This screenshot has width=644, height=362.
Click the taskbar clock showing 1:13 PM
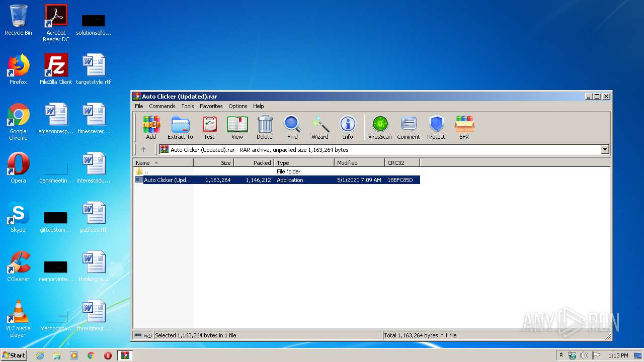coord(618,355)
